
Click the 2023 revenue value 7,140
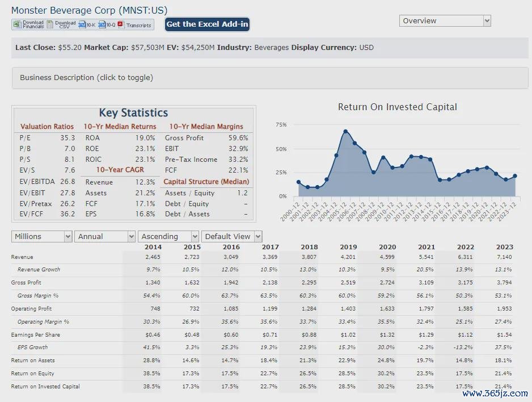tap(504, 257)
